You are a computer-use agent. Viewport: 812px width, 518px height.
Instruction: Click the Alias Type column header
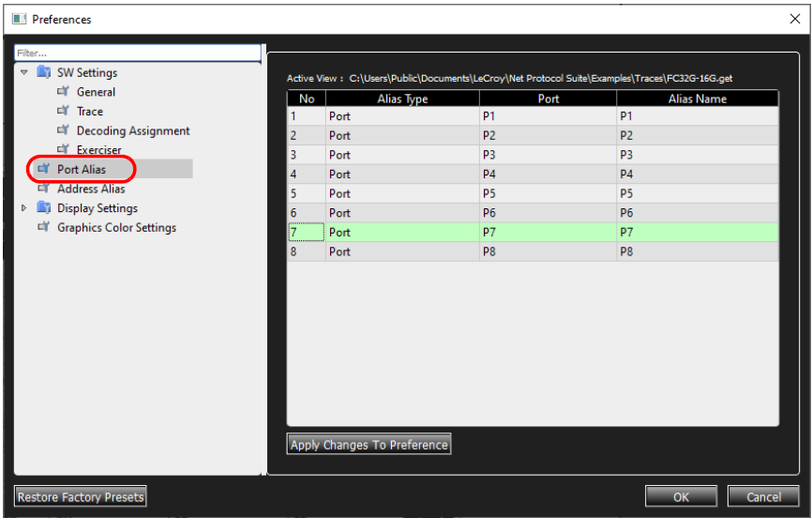[402, 99]
